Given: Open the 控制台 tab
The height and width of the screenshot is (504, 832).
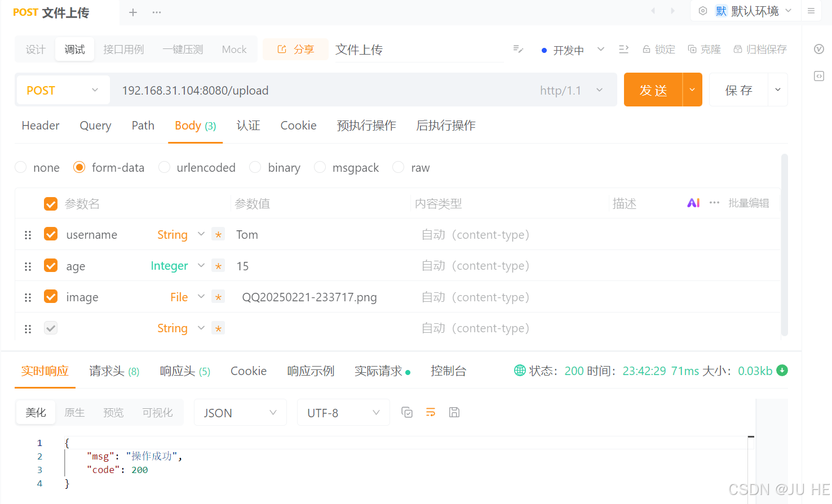Looking at the screenshot, I should [449, 371].
